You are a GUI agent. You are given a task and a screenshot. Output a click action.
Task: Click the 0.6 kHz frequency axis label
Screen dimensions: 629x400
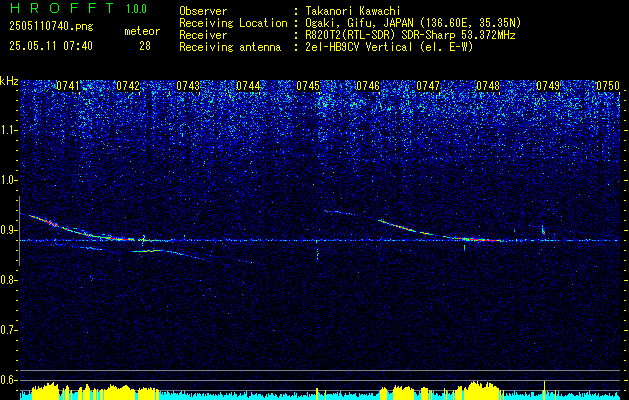tap(7, 380)
